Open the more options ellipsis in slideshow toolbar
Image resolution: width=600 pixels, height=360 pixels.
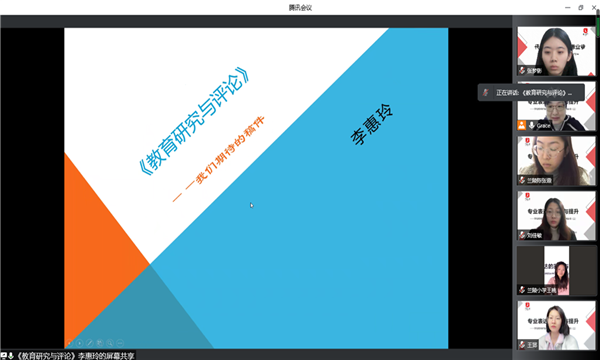coord(120,343)
